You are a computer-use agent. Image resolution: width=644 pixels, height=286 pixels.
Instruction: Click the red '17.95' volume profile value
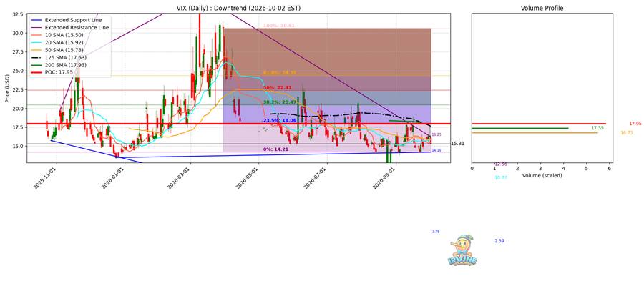pyautogui.click(x=635, y=124)
